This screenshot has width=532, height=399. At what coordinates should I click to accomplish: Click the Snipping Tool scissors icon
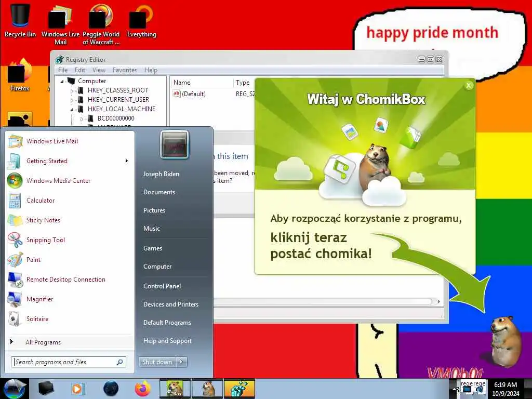15,240
